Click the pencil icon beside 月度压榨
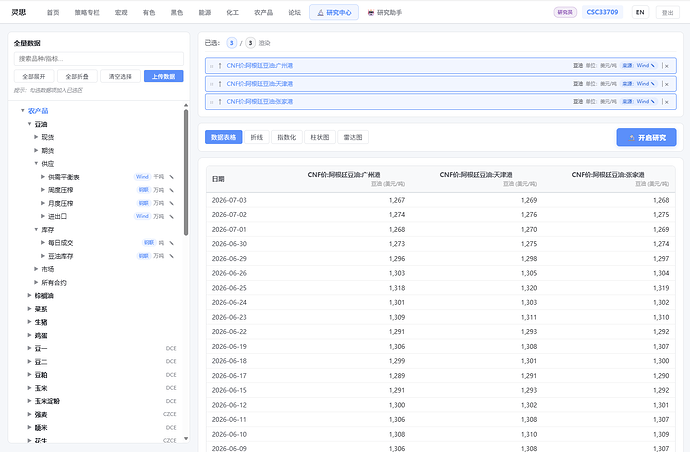Screen dimensions: 690x452 (172, 203)
